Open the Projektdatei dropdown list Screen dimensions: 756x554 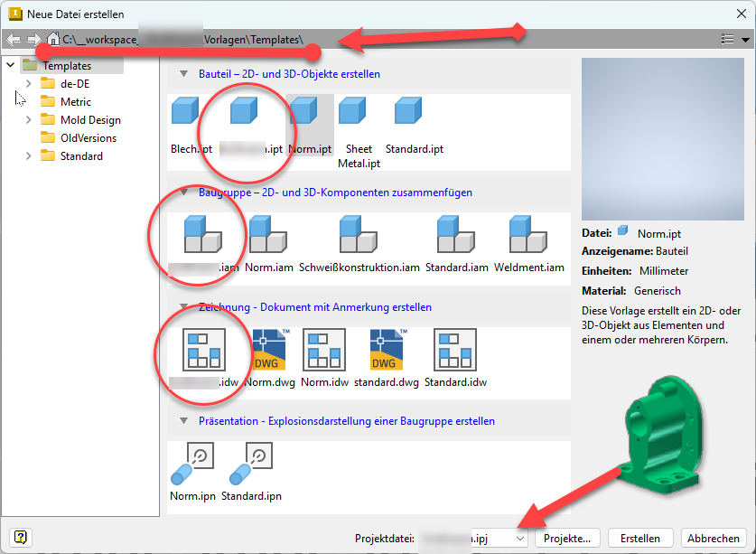point(519,538)
